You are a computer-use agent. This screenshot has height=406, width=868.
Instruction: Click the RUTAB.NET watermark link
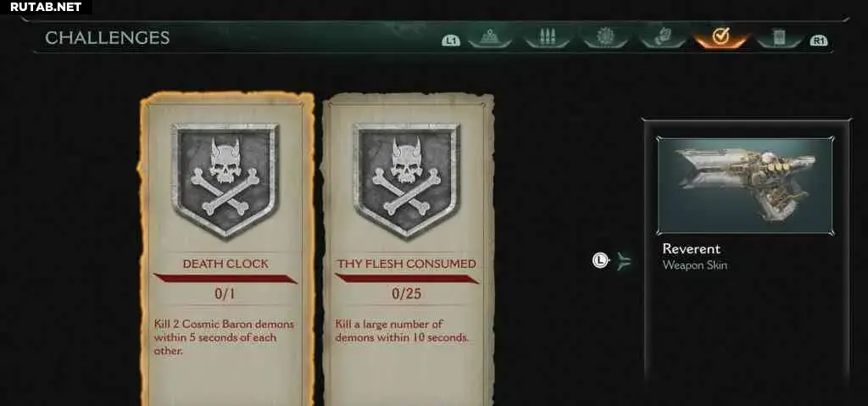point(46,7)
